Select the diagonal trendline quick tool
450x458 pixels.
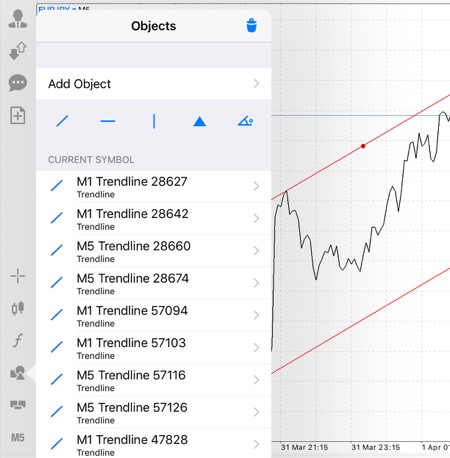pyautogui.click(x=62, y=121)
